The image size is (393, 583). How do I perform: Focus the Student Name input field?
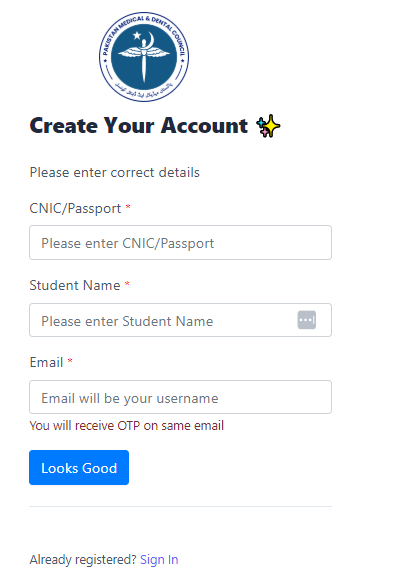180,320
